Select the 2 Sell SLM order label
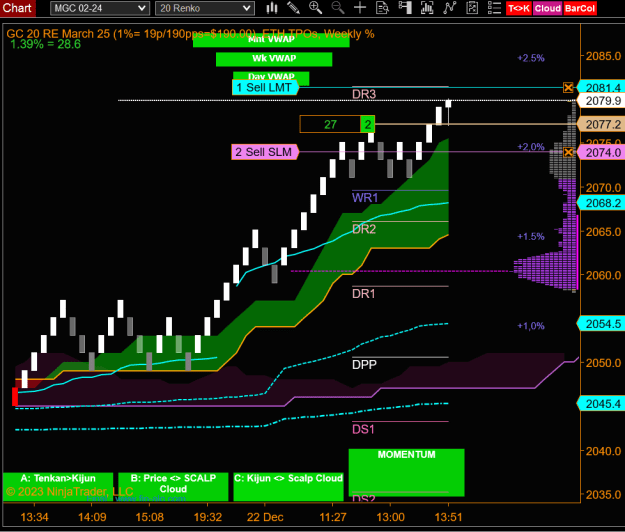This screenshot has width=625, height=532. (265, 152)
